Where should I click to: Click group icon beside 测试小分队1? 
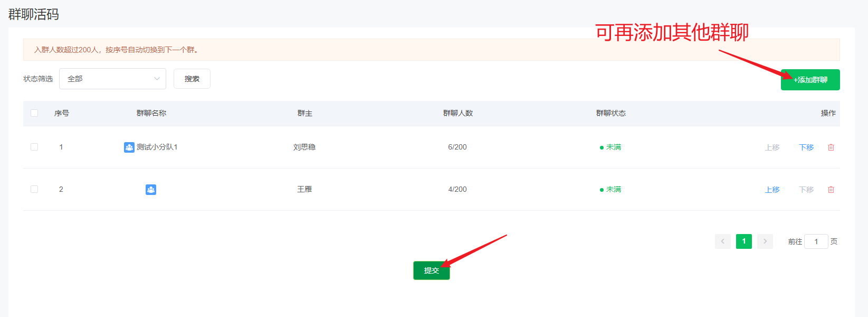[x=129, y=147]
